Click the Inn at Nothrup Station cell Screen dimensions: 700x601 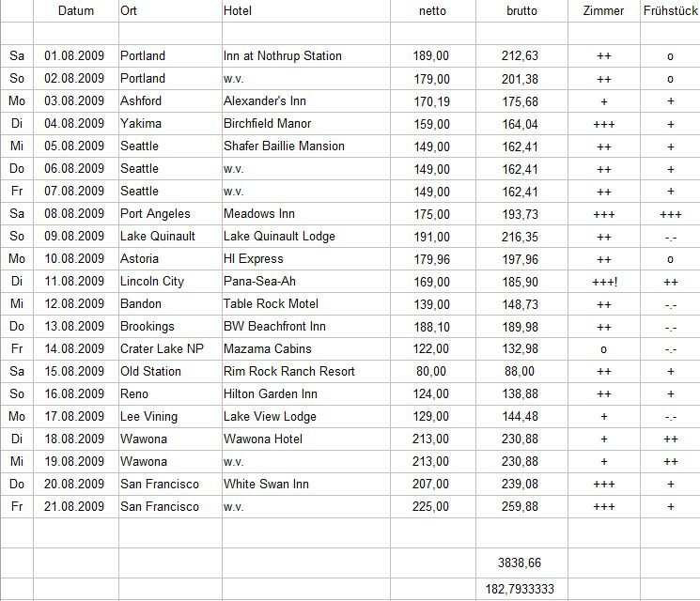283,56
